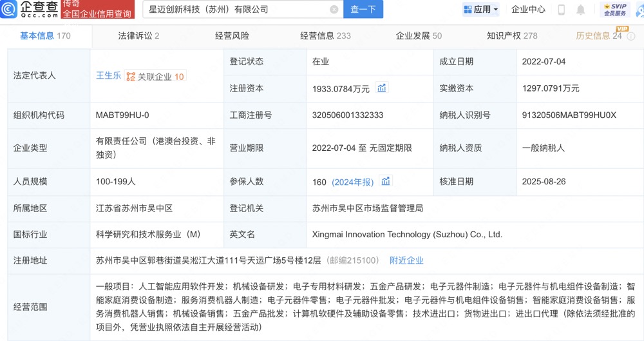Switch to the 法律诉讼 tab

[138, 36]
